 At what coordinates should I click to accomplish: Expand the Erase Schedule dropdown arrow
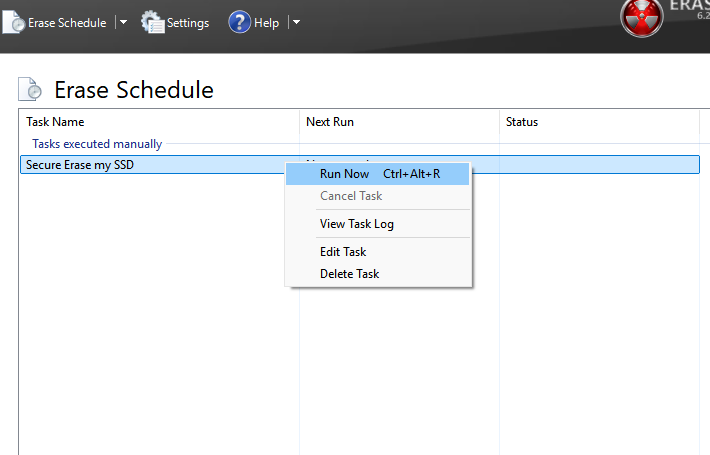123,22
